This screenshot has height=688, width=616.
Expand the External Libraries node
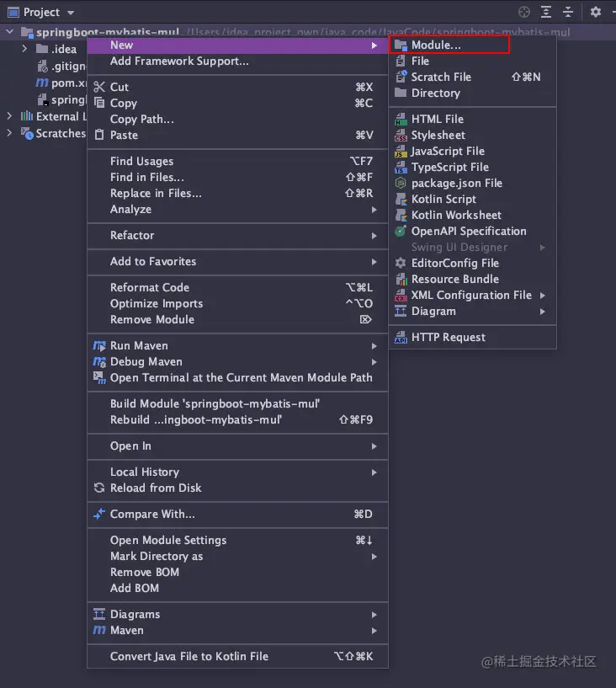coord(9,116)
